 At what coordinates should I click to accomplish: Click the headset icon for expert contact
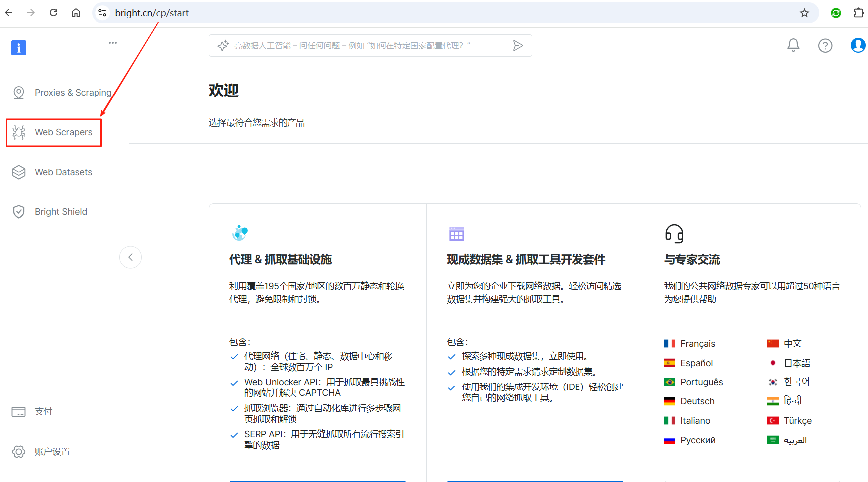(674, 233)
